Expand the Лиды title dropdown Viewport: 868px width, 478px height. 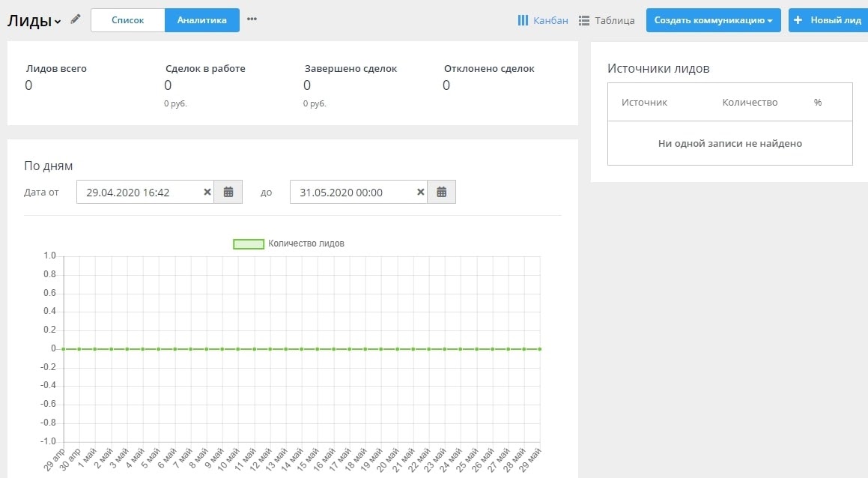coord(58,22)
